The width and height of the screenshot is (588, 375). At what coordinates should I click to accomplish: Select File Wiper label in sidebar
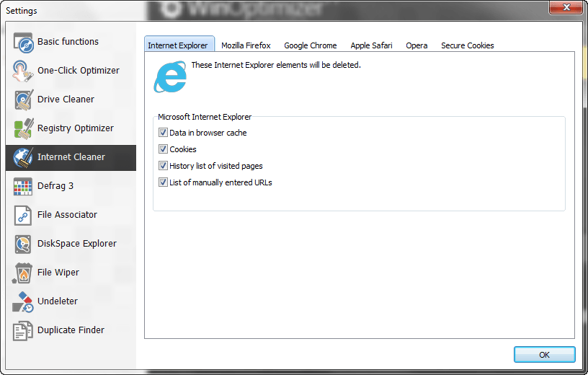pos(58,273)
